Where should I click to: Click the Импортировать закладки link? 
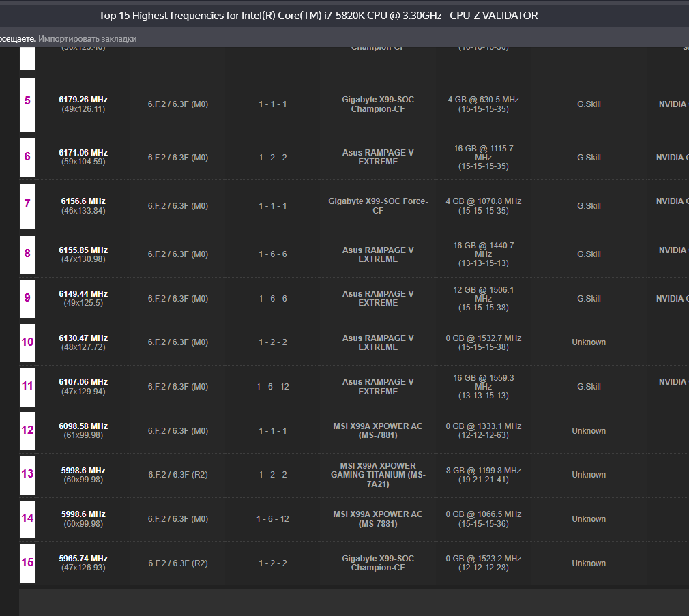click(x=87, y=39)
